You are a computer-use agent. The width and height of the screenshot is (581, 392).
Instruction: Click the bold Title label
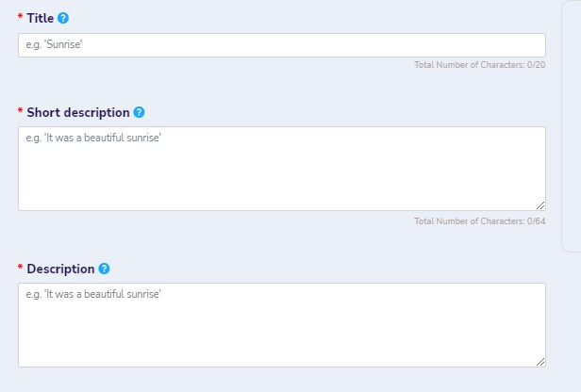pyautogui.click(x=40, y=18)
